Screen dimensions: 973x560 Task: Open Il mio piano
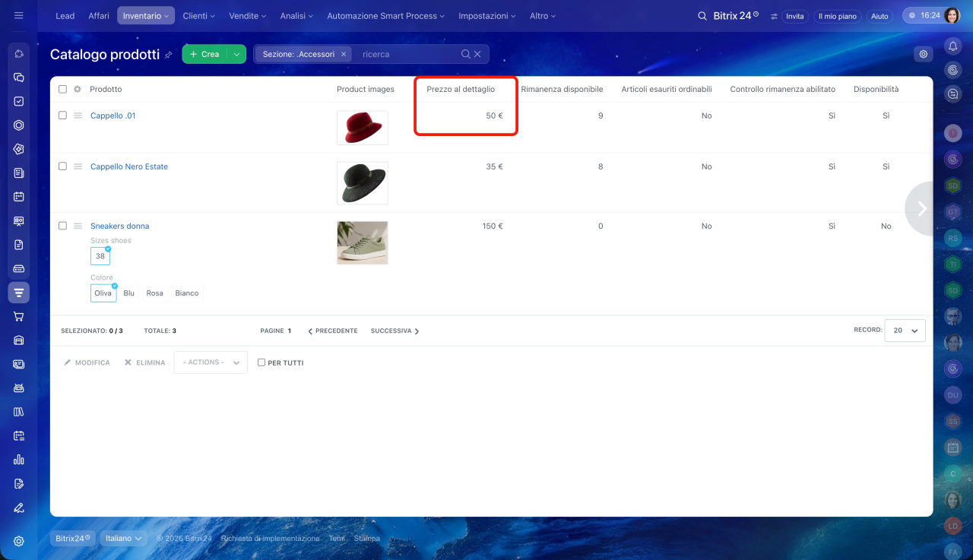coord(837,16)
